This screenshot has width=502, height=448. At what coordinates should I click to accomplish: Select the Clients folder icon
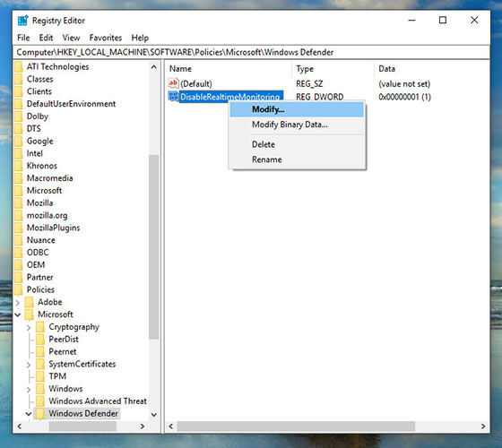point(19,91)
